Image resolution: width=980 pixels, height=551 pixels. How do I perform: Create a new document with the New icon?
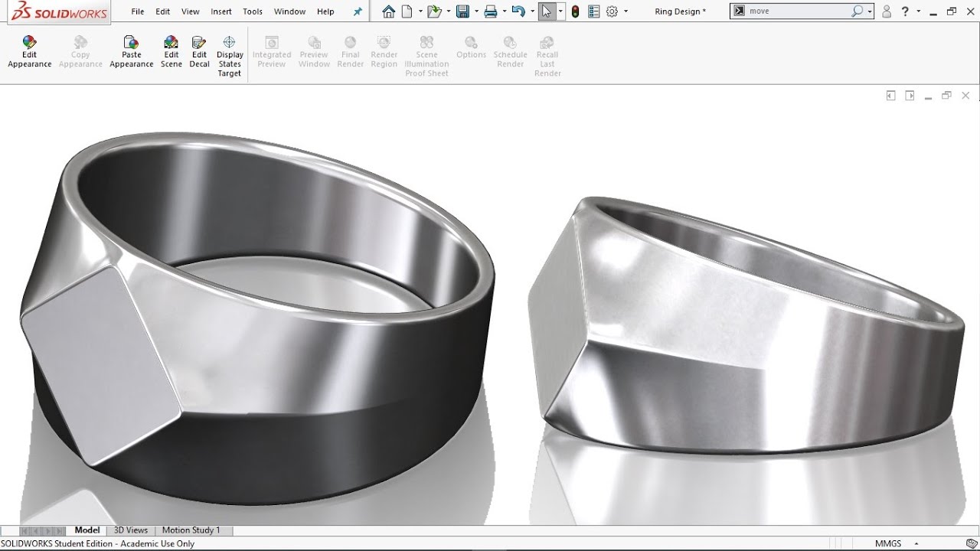pos(407,11)
